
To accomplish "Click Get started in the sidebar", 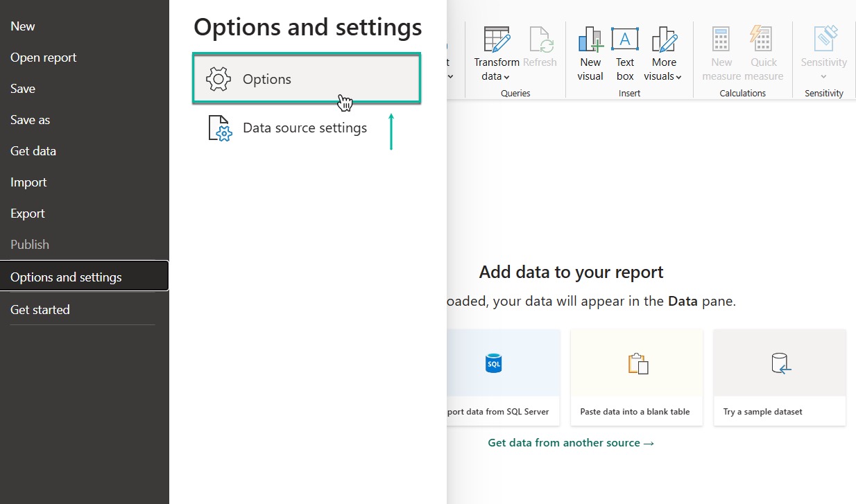I will coord(40,310).
